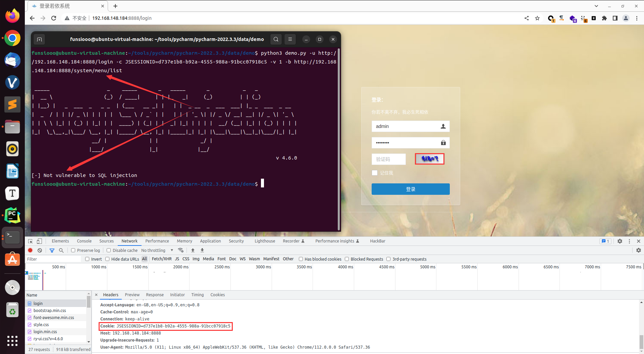Focus the password field

[x=411, y=143]
